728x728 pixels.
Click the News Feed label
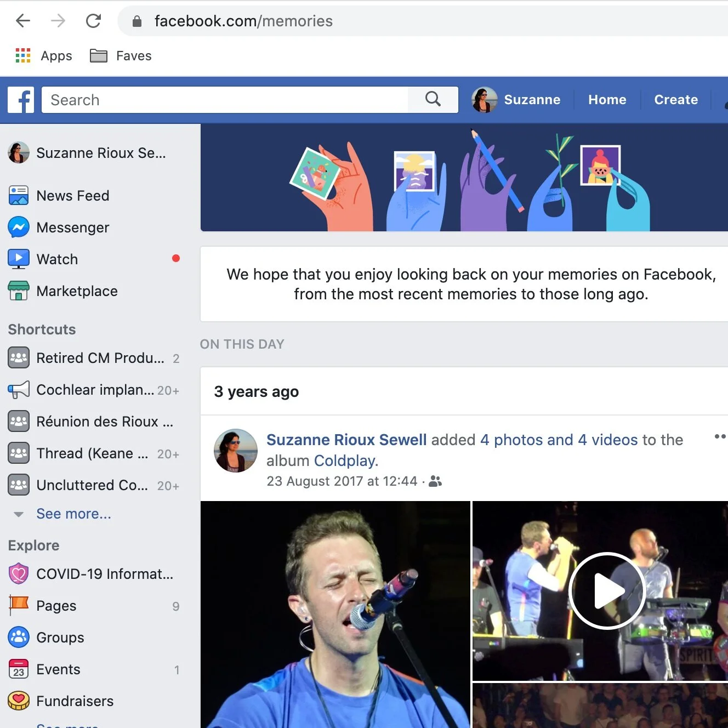tap(73, 196)
